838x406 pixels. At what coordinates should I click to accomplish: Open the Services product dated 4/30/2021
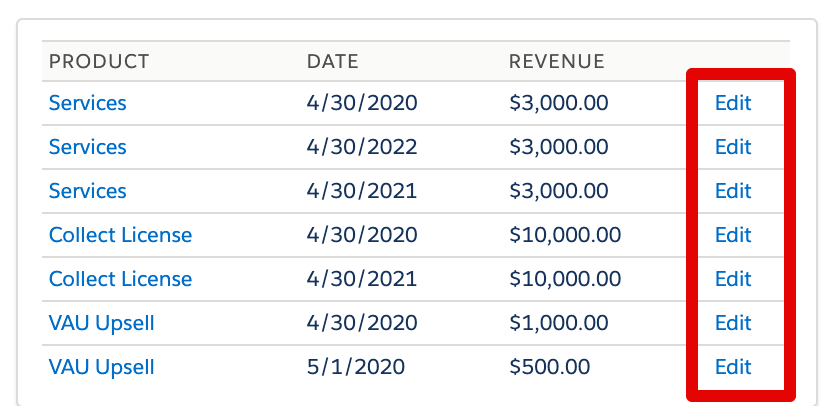click(x=88, y=191)
